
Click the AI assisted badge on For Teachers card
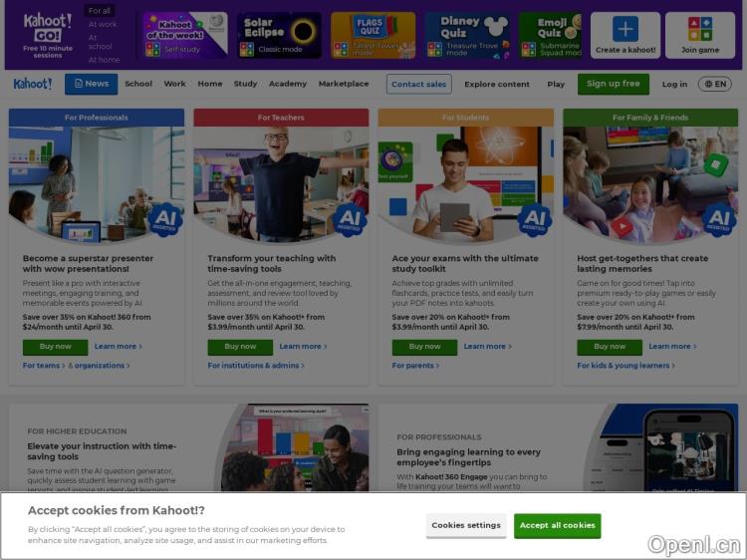pos(351,219)
